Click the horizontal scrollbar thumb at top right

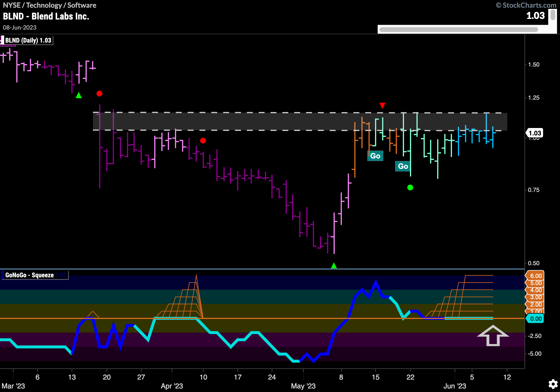[x=458, y=30]
